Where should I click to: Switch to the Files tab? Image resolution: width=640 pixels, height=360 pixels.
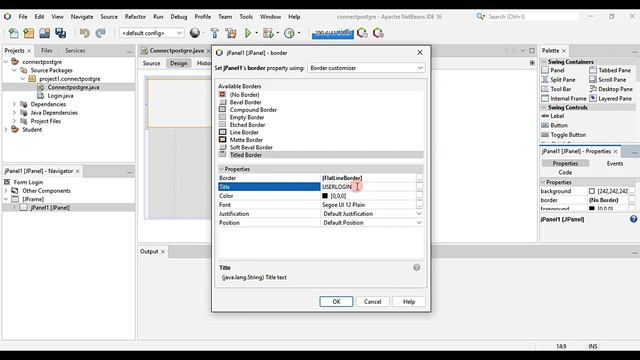coord(47,51)
